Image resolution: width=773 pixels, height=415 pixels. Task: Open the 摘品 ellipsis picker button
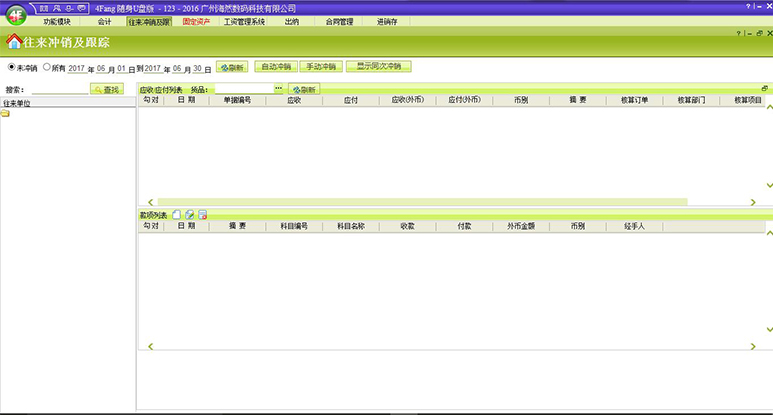[x=279, y=90]
